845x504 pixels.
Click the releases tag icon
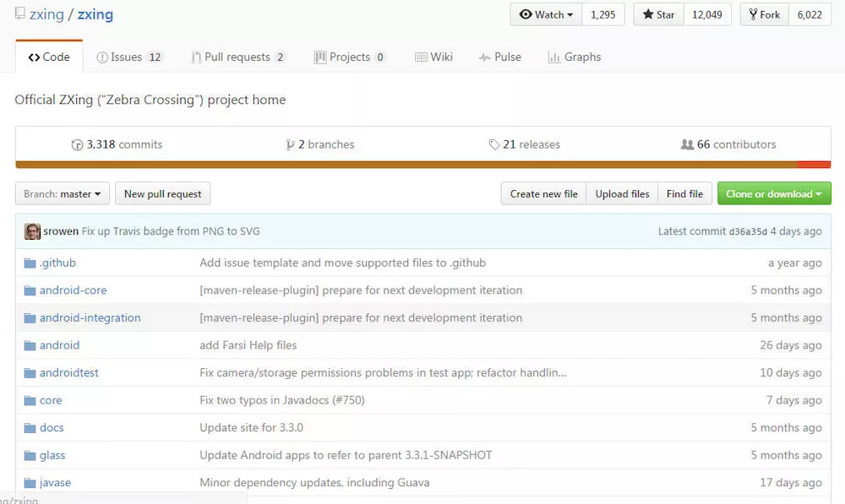(x=494, y=144)
